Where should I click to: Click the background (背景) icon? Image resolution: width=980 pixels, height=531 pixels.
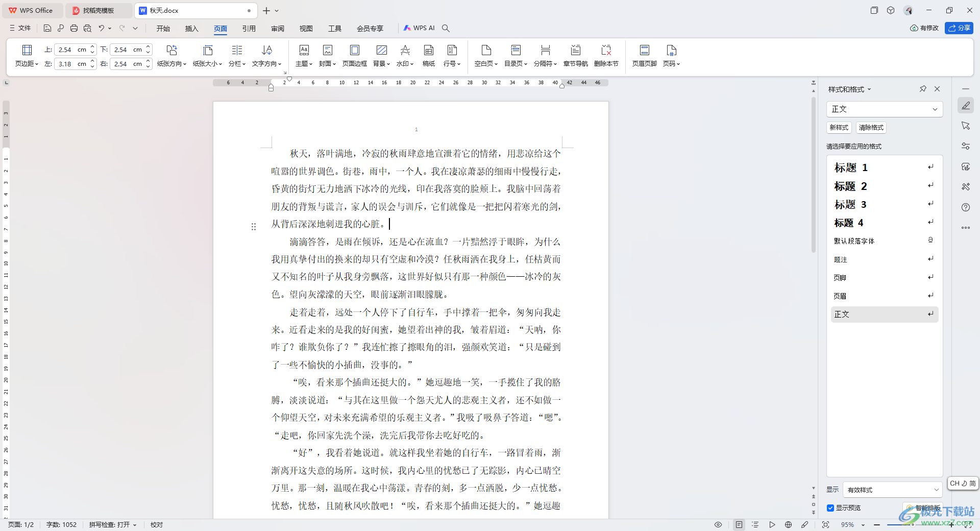coord(381,50)
